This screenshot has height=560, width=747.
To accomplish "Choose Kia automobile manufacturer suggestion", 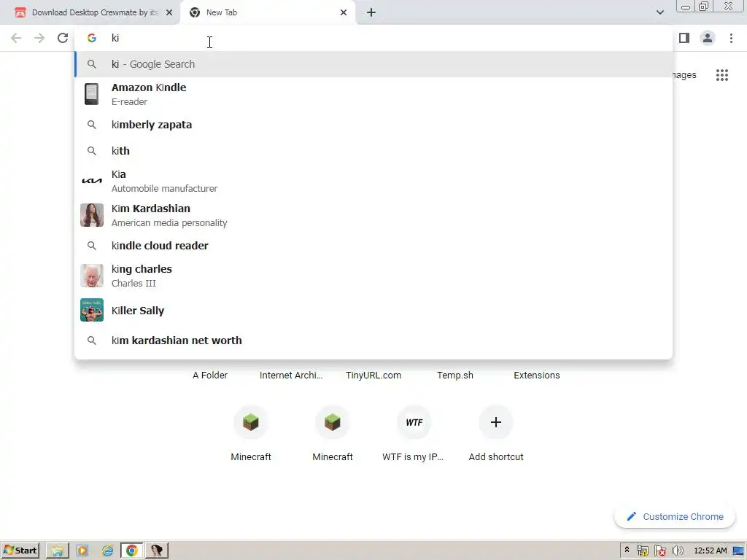I will 373,181.
